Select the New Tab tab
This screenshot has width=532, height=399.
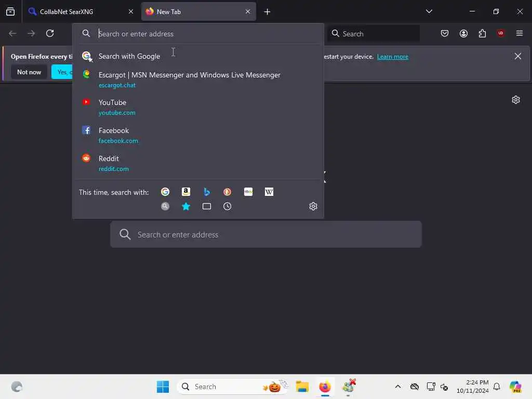pos(198,11)
